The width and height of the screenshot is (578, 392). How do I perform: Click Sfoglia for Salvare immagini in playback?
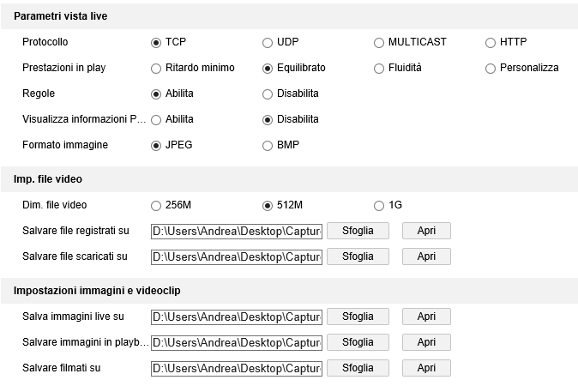coord(358,342)
